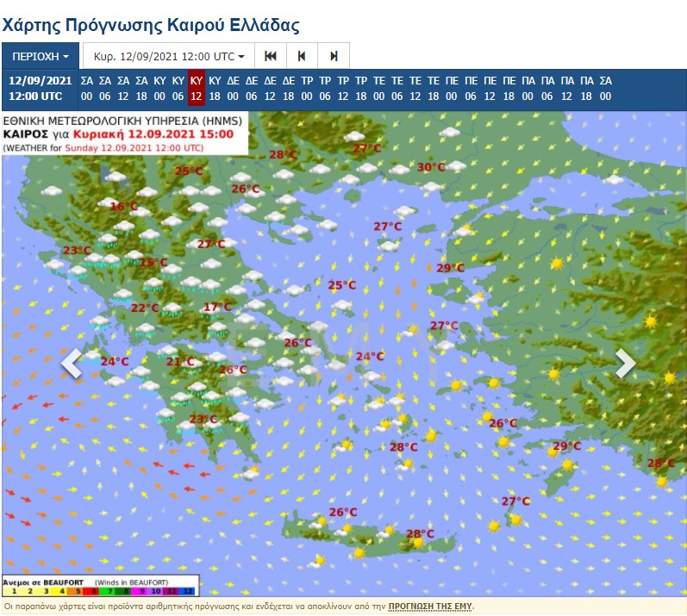
Task: Click the 17°C temperature label
Action: (x=217, y=307)
